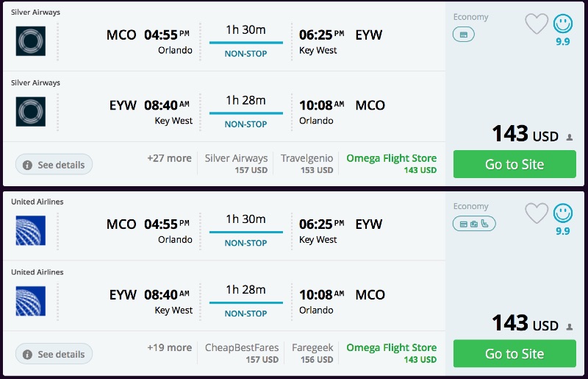Click the smiley rating on Silver Airways result
This screenshot has height=379, width=588.
pos(563,24)
